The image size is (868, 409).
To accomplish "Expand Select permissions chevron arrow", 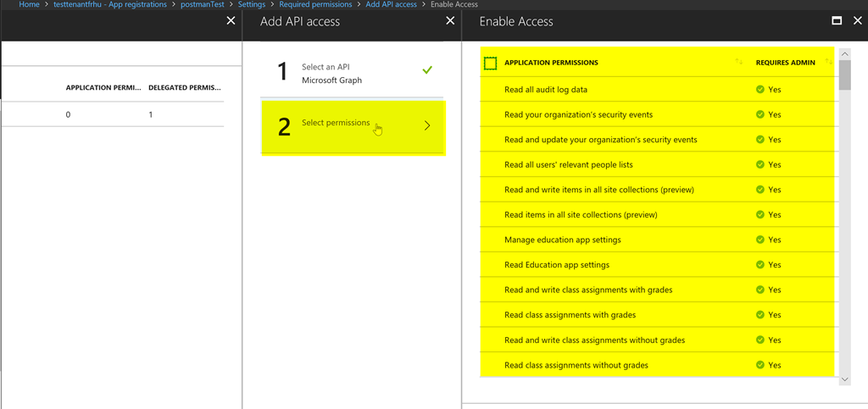I will [427, 125].
